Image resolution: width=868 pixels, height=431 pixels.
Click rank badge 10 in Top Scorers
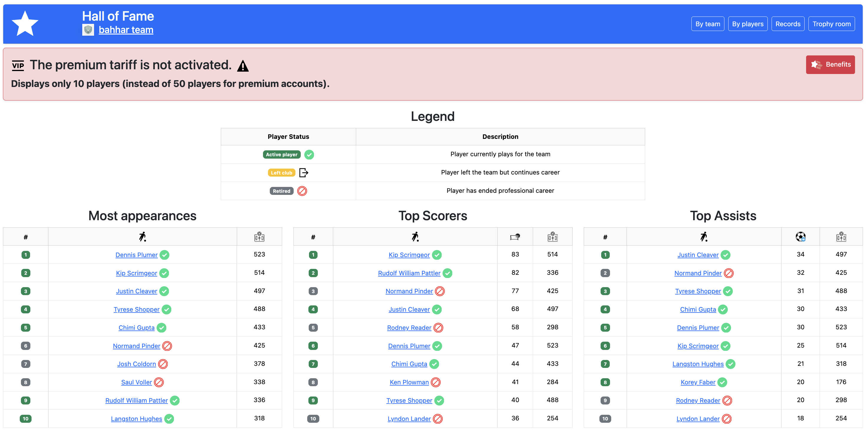pos(313,419)
